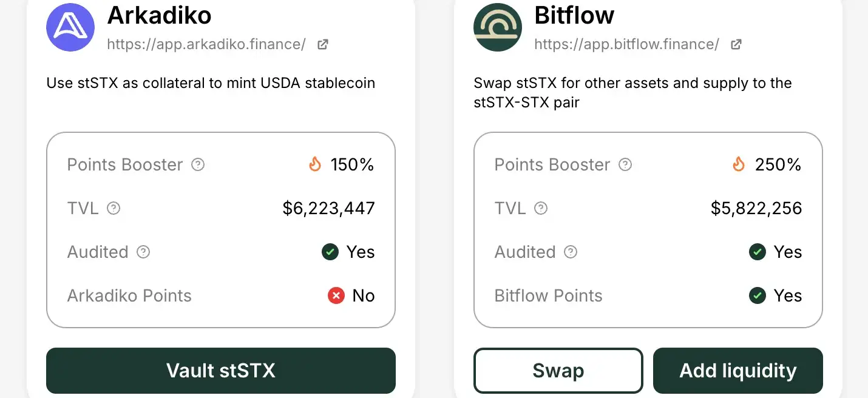Open Arkadiko external link icon
The height and width of the screenshot is (398, 868).
pyautogui.click(x=323, y=44)
